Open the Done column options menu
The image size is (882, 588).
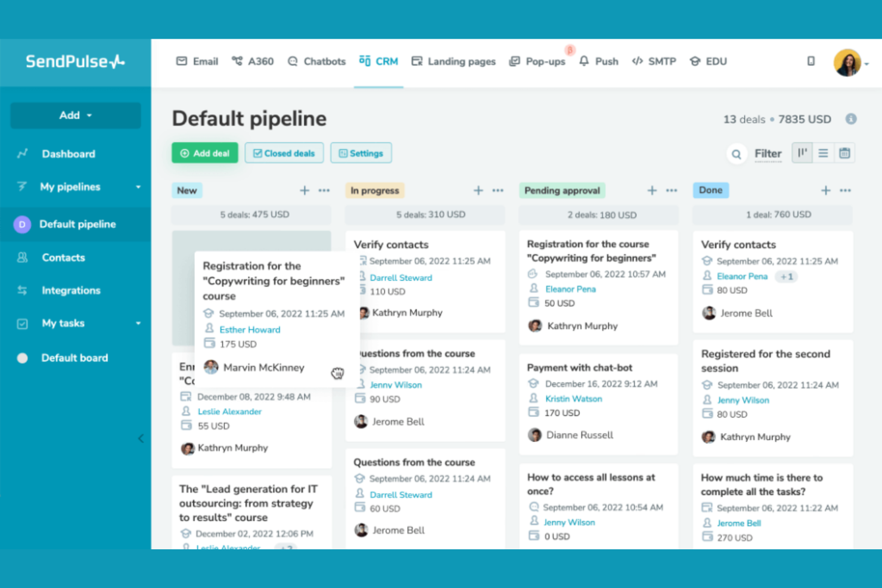[846, 191]
